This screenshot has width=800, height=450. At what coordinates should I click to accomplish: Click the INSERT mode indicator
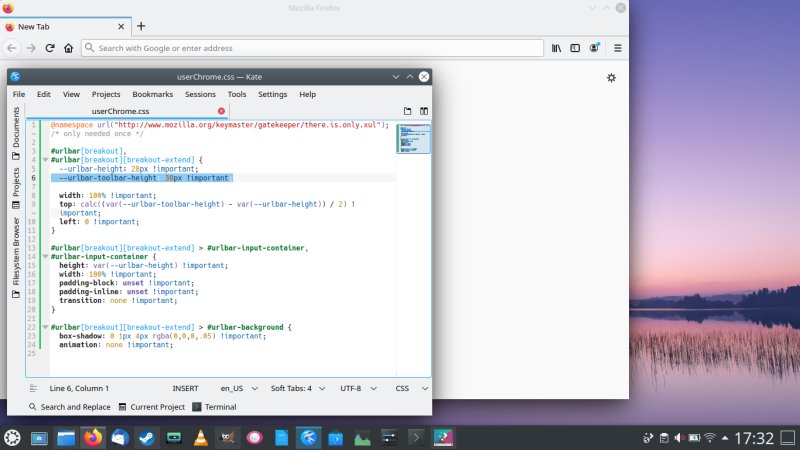[185, 388]
